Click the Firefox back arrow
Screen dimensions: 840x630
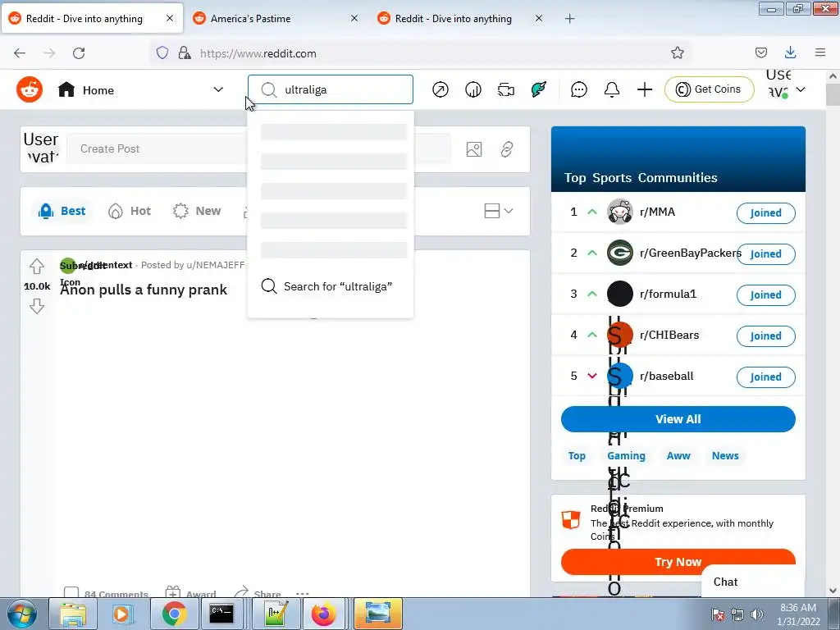pos(20,52)
